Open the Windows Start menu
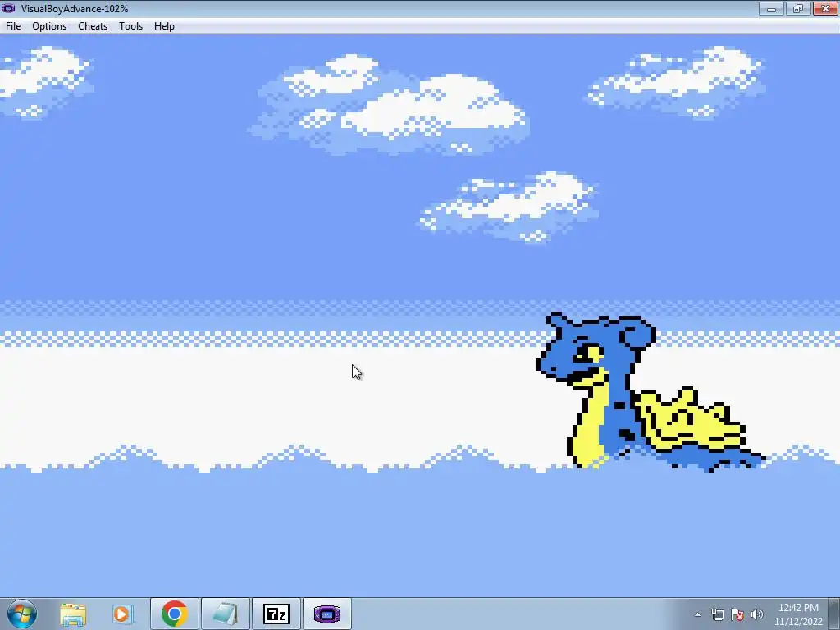 [x=22, y=614]
